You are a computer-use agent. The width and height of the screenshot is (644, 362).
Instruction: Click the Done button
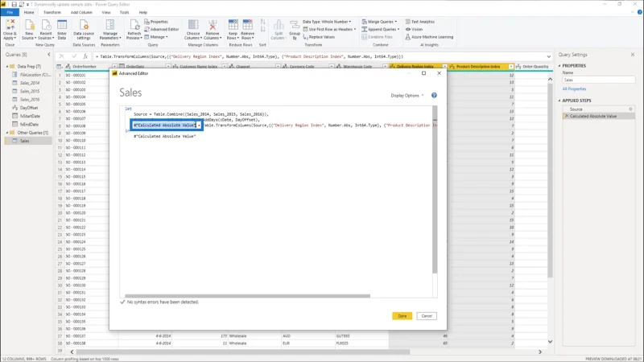coord(402,315)
